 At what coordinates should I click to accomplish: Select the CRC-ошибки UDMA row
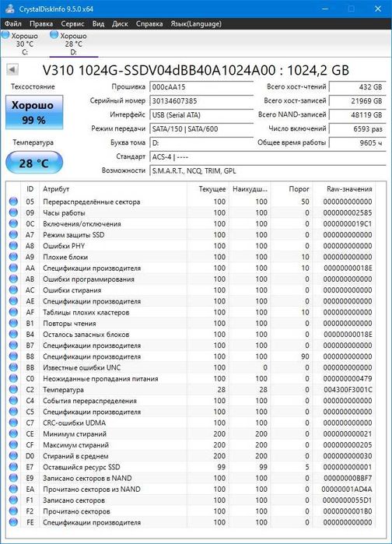click(191, 423)
